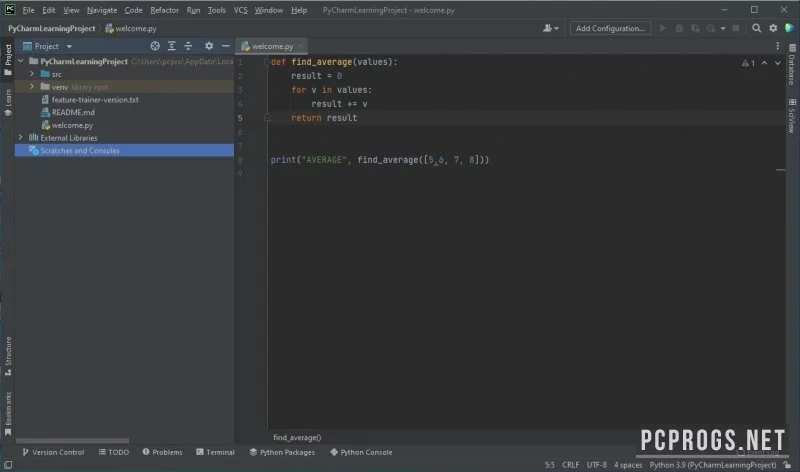Click the warning count indicator in editor

pos(748,63)
